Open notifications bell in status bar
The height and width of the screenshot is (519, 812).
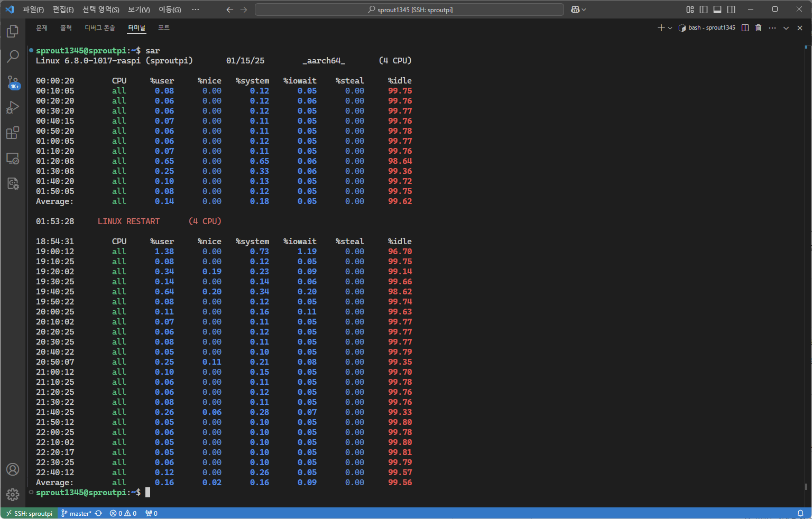(800, 513)
